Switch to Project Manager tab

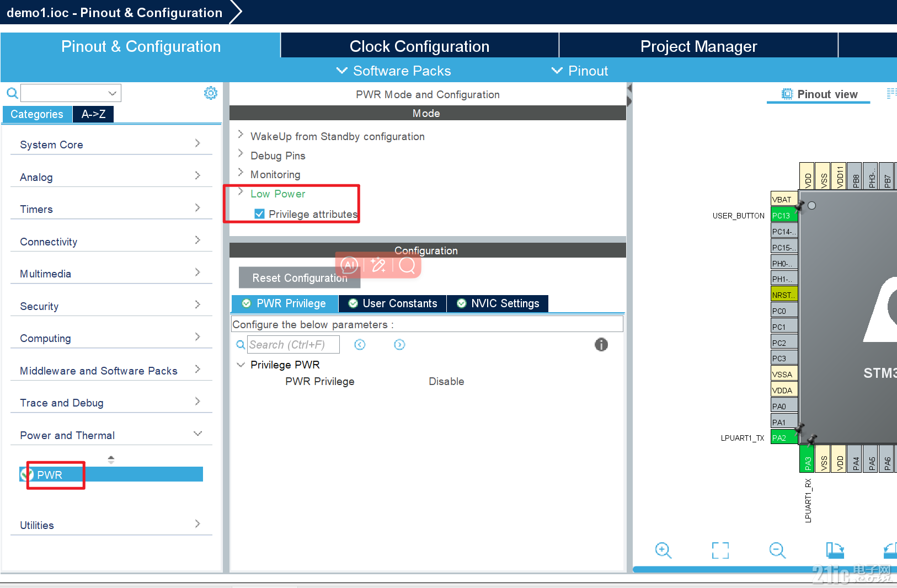(x=699, y=46)
